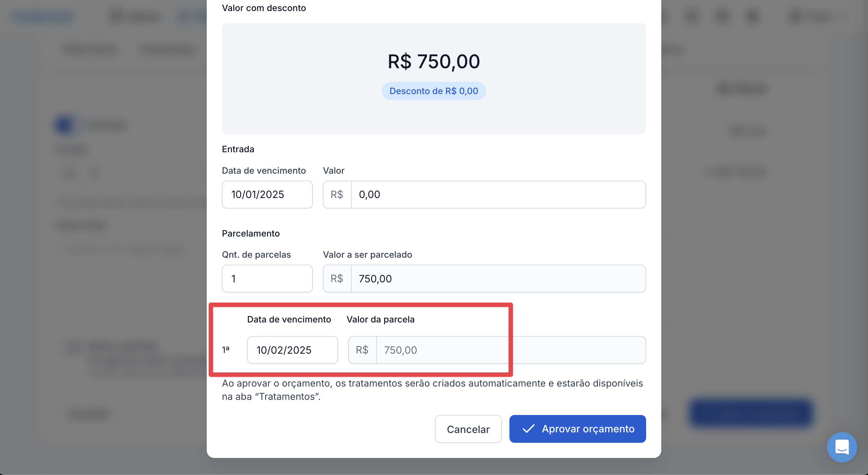Image resolution: width=868 pixels, height=475 pixels.
Task: Open the chat support widget
Action: [x=841, y=447]
